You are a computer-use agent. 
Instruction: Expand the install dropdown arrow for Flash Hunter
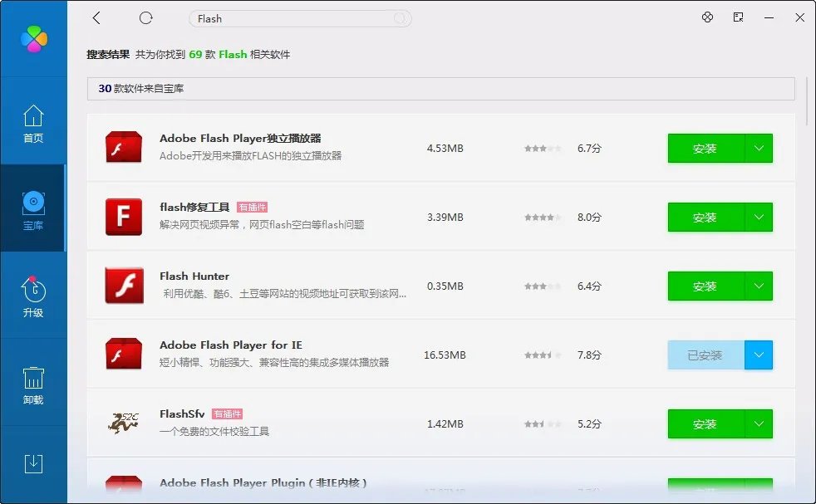(x=762, y=286)
